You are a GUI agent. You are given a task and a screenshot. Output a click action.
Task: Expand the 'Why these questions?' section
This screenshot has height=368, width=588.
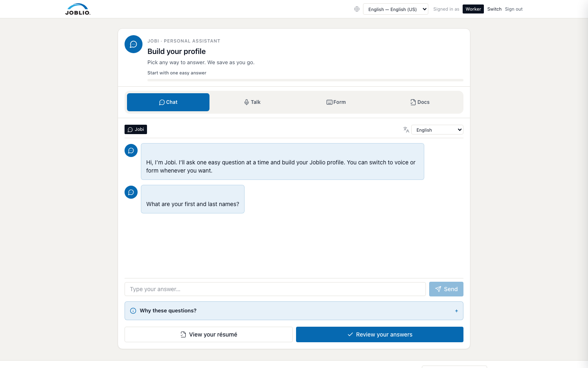point(294,311)
